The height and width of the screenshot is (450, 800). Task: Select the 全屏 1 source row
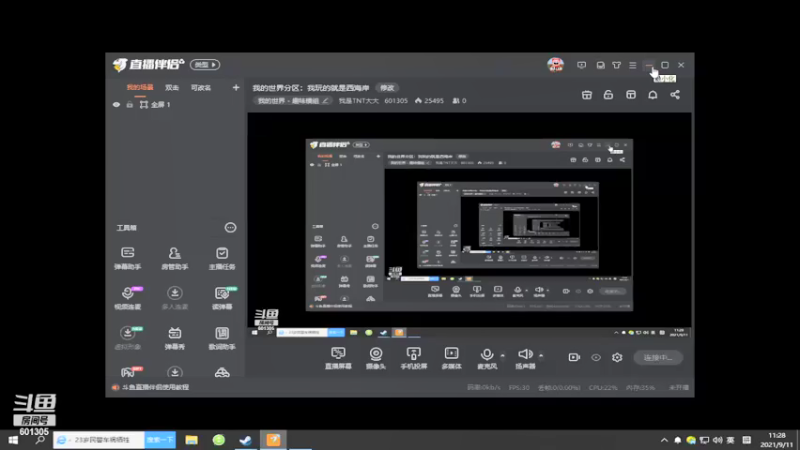(174, 105)
